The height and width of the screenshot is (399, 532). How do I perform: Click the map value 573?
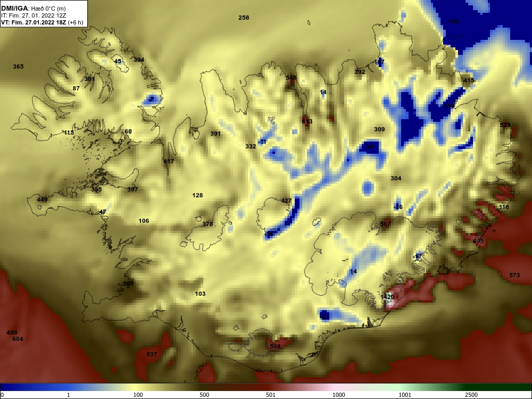(514, 275)
